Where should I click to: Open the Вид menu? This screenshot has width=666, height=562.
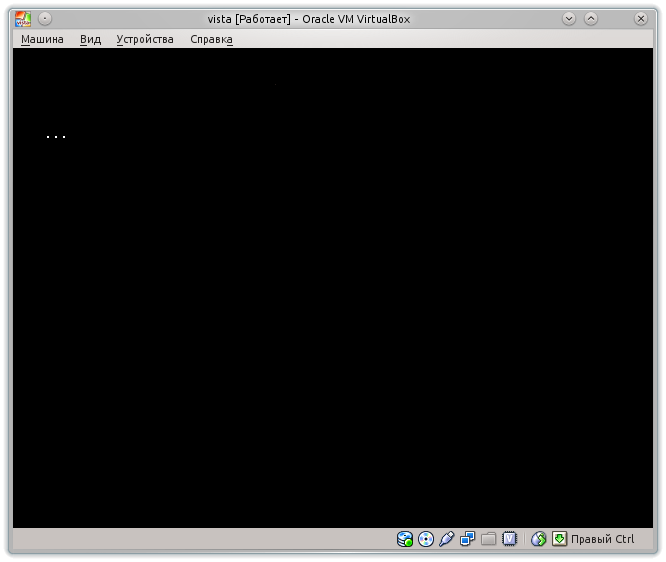[x=90, y=39]
